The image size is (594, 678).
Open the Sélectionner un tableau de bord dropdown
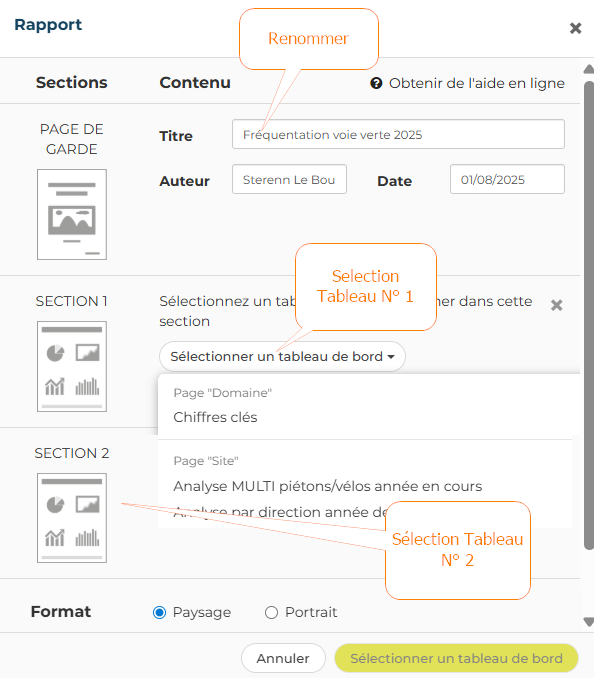click(282, 356)
